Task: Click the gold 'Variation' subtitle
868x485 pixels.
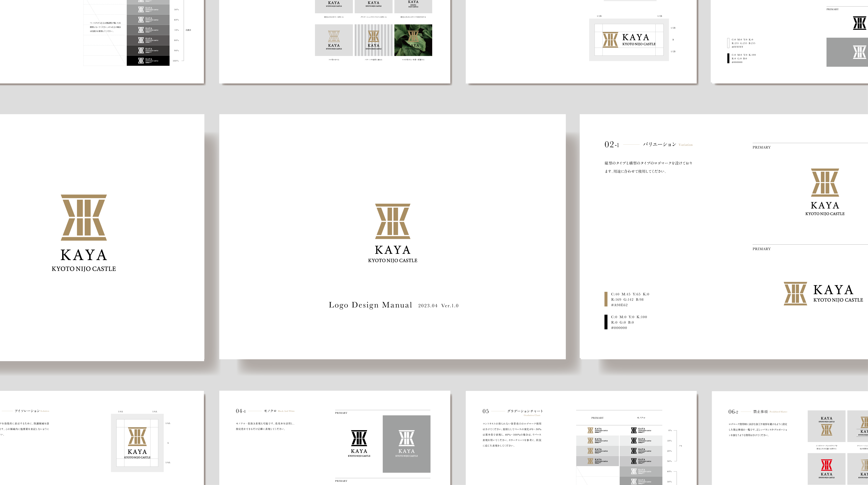Action: click(x=685, y=145)
